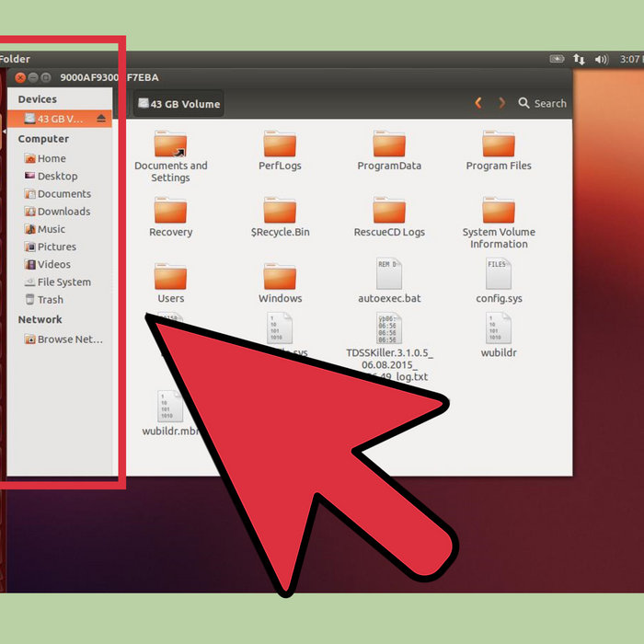Click the 43 GB Volume path button

[178, 103]
